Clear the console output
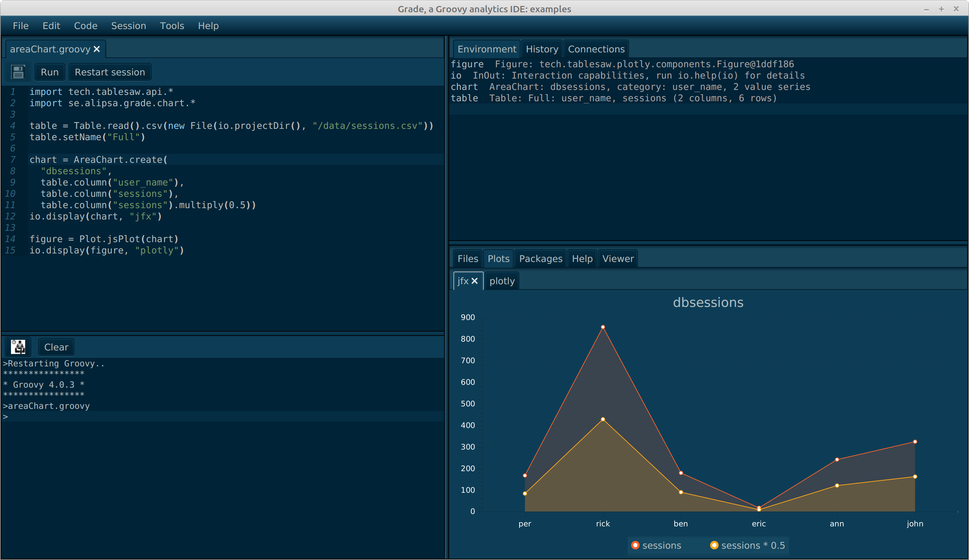This screenshot has height=560, width=969. 56,347
